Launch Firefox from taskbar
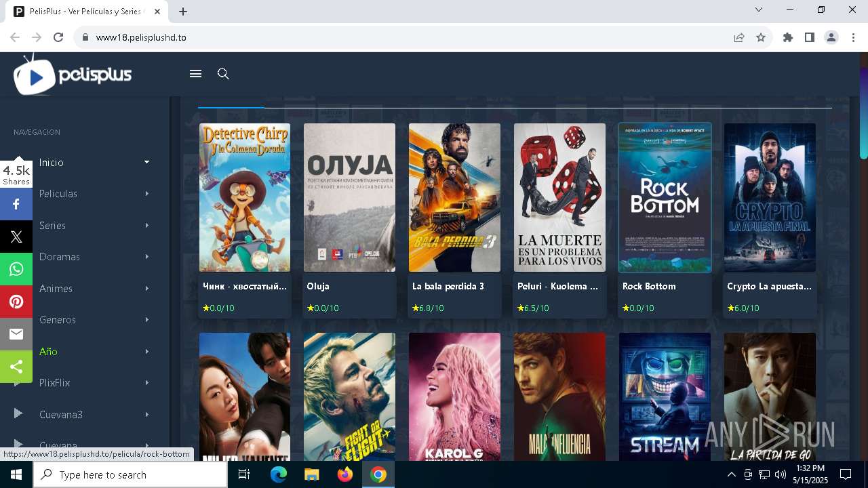 344,474
